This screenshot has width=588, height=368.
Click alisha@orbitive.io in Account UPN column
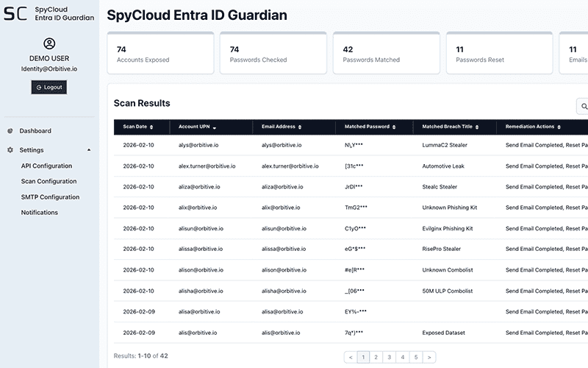pos(201,291)
